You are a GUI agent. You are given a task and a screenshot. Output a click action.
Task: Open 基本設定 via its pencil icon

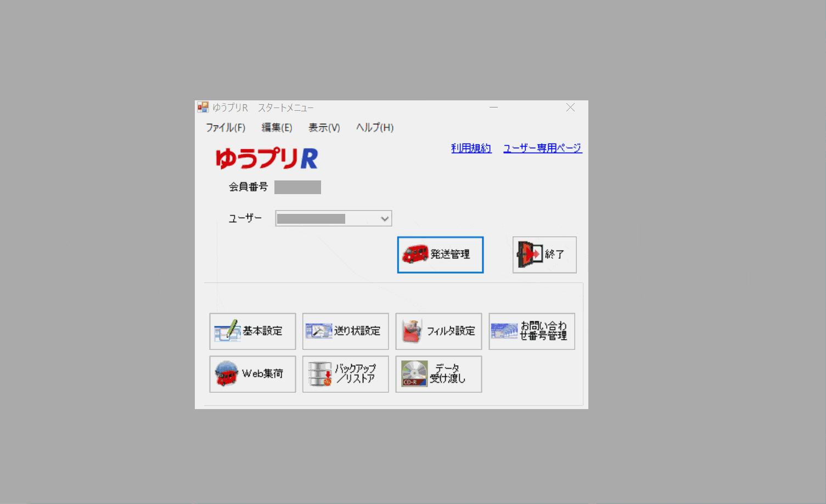tap(227, 331)
